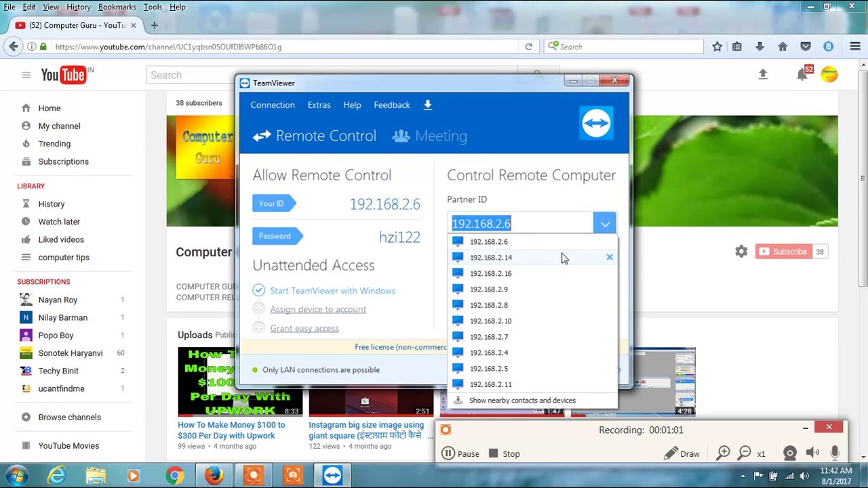This screenshot has width=868, height=488.
Task: Select partner 192.168.2.7
Action: coord(532,337)
